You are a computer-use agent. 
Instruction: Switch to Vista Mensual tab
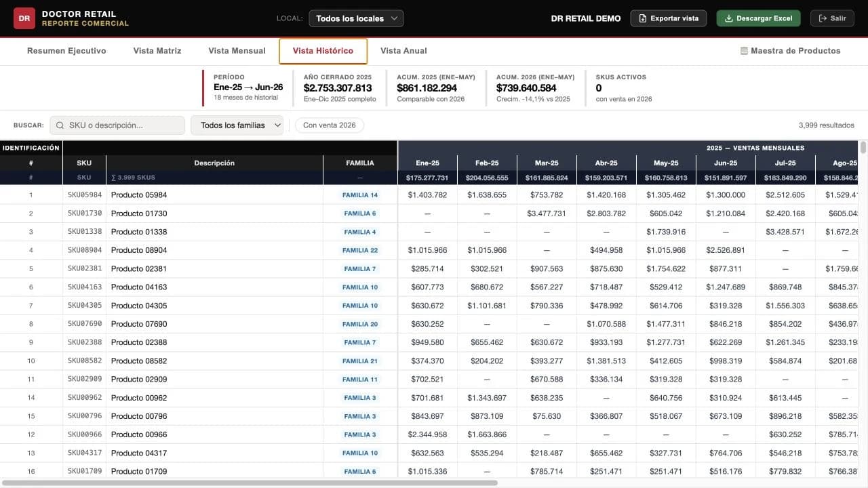[237, 51]
